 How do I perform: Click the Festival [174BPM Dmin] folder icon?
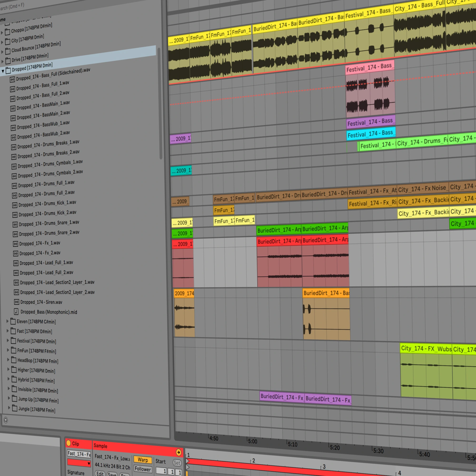pyautogui.click(x=13, y=341)
